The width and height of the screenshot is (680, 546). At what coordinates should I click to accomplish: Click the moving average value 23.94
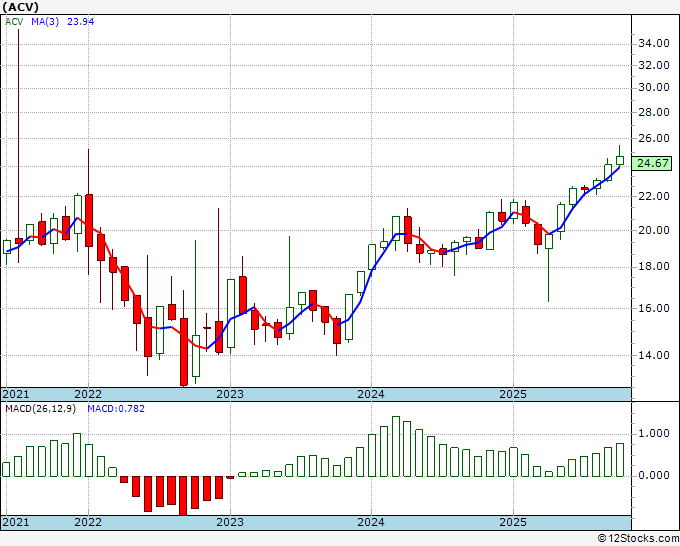tap(81, 22)
